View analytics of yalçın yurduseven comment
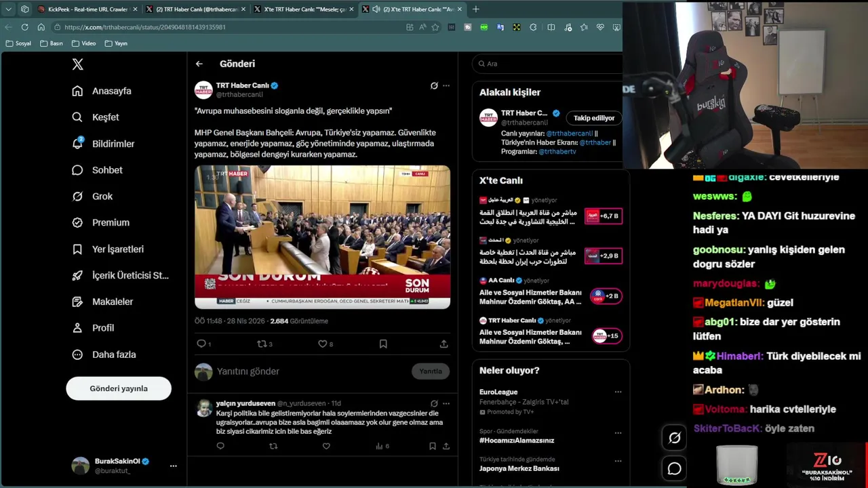This screenshot has width=868, height=488. [x=382, y=446]
